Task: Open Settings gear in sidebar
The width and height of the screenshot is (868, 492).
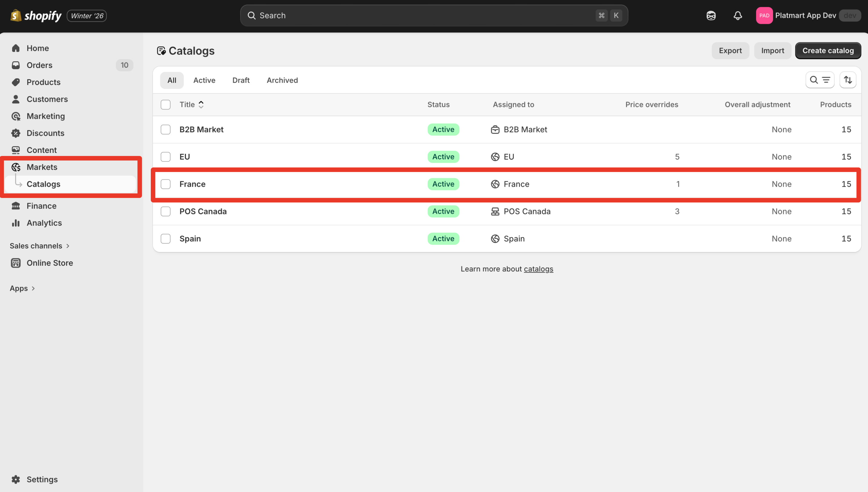Action: [x=16, y=479]
